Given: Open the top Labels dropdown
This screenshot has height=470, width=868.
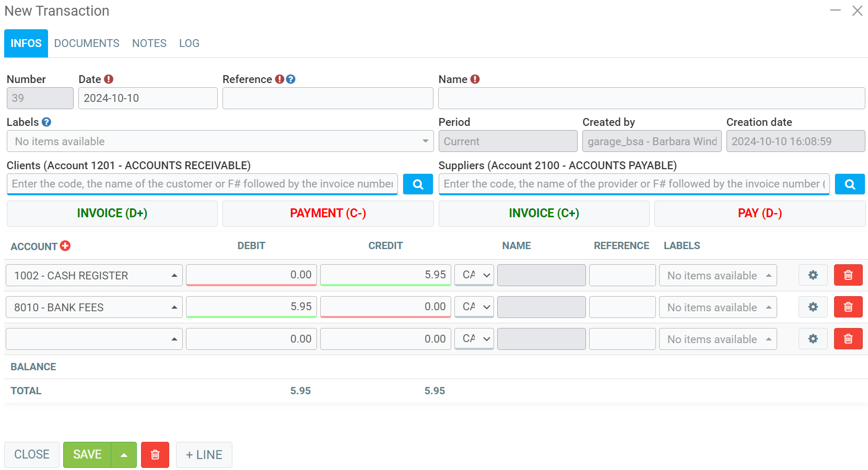Looking at the screenshot, I should pos(220,142).
